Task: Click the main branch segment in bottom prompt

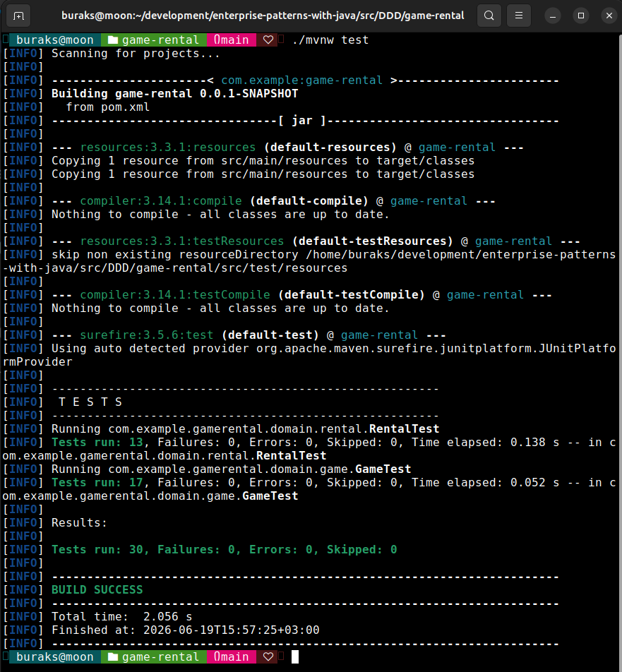Action: tap(232, 656)
